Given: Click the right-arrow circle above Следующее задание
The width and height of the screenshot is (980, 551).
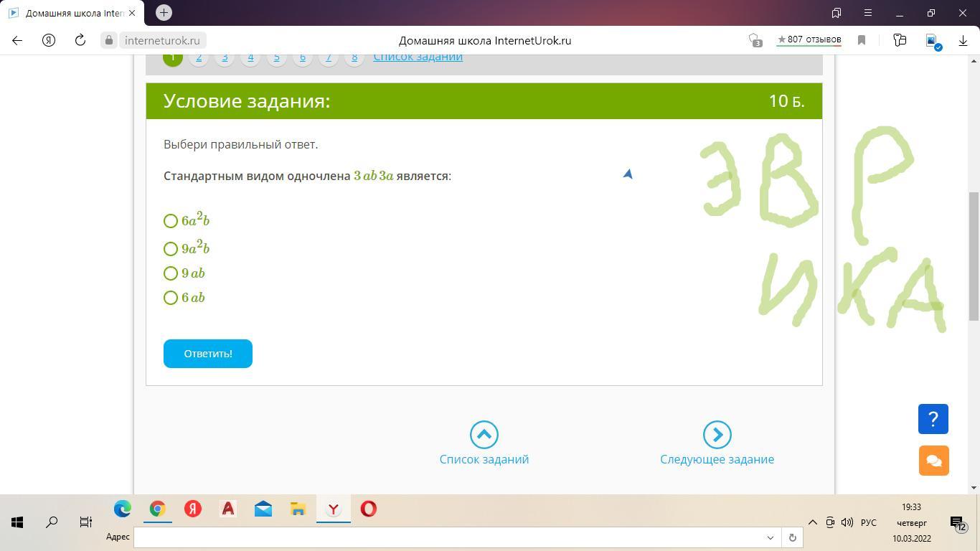Looking at the screenshot, I should pos(717,435).
